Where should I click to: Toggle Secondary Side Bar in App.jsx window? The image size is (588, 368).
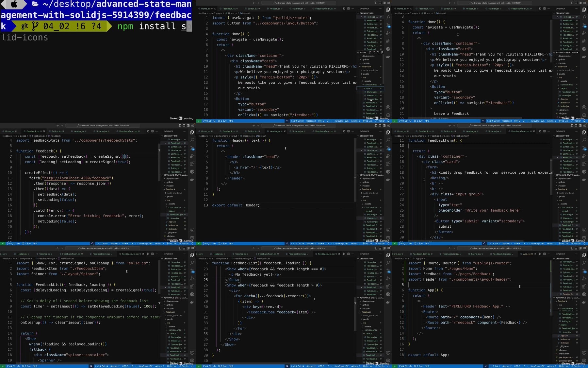[580, 248]
